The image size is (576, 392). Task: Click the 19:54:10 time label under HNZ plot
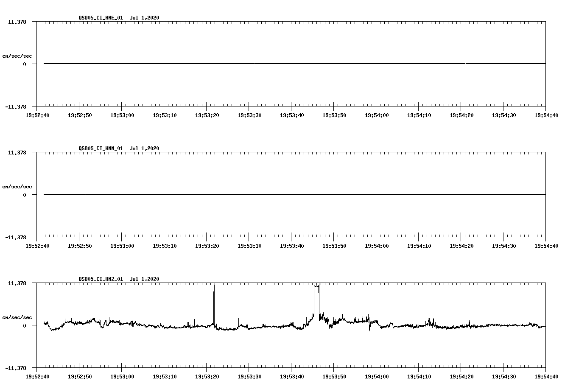[x=419, y=376]
